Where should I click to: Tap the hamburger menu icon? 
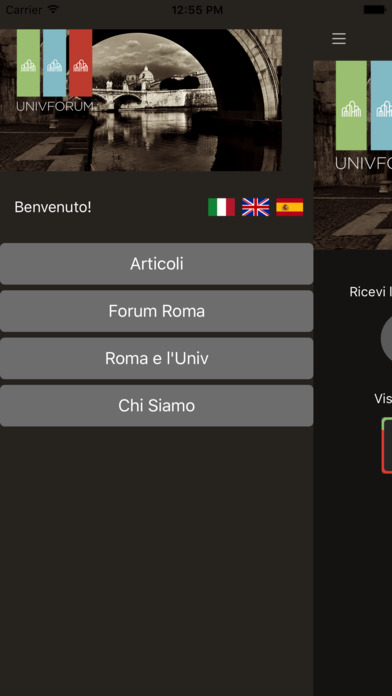(x=339, y=39)
